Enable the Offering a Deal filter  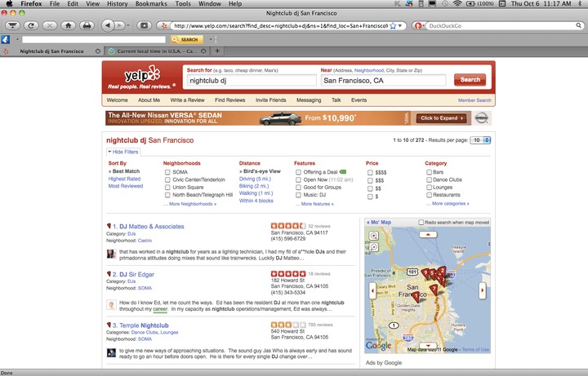click(299, 172)
